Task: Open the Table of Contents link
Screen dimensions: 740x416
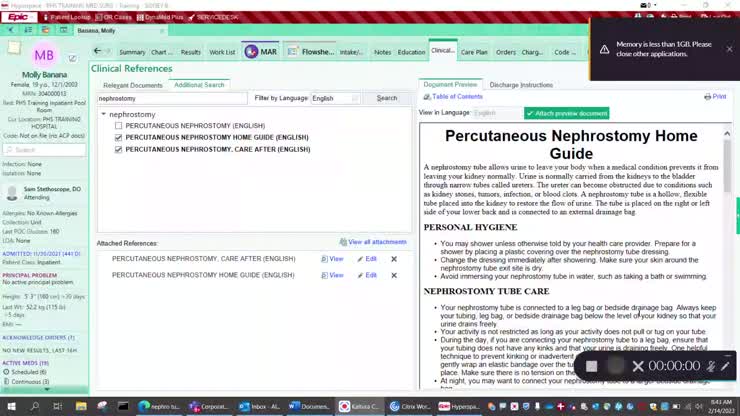Action: (453, 96)
